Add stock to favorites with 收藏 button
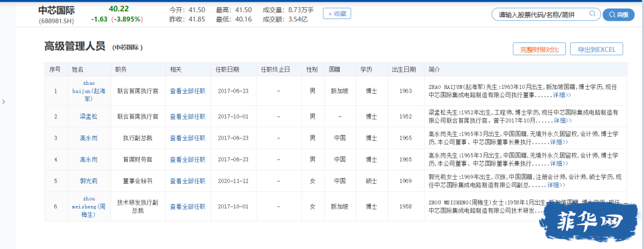Image resolution: width=644 pixels, height=249 pixels. point(337,14)
